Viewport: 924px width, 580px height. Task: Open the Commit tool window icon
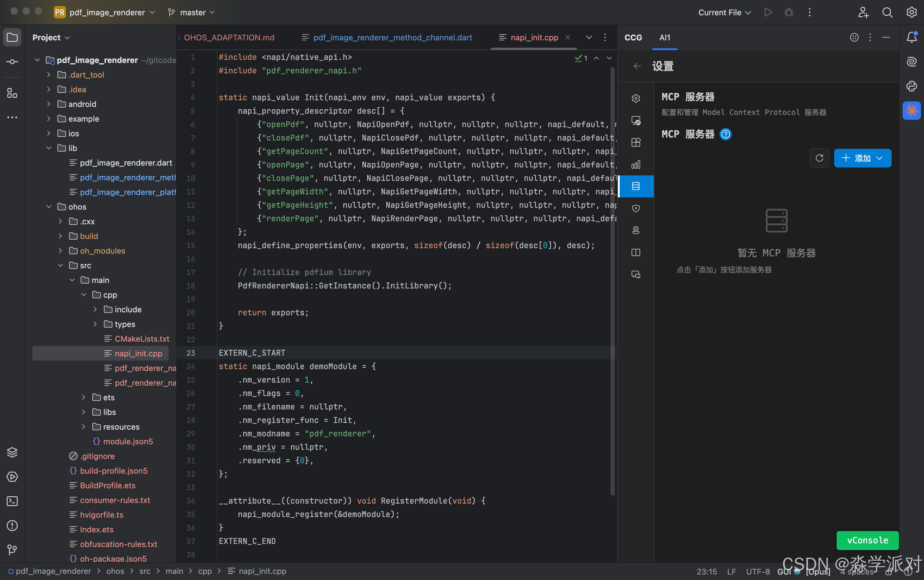[12, 62]
